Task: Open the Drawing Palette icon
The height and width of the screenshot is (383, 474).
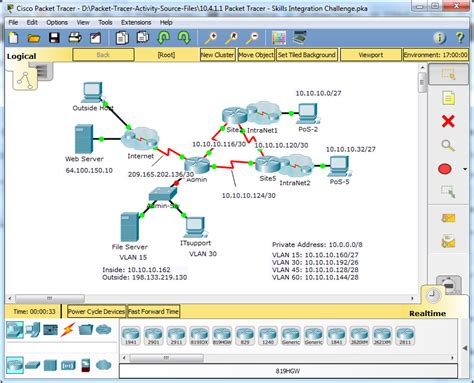Action: pos(279,38)
